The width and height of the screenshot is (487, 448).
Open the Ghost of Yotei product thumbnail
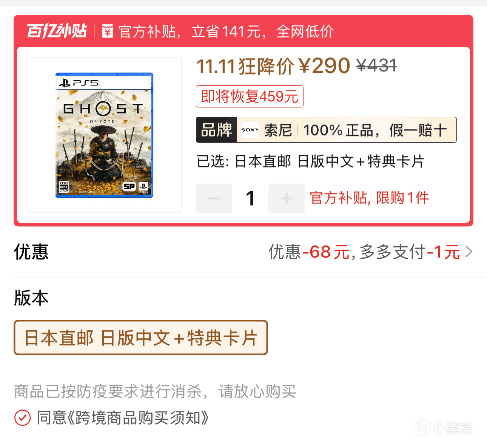(x=104, y=135)
